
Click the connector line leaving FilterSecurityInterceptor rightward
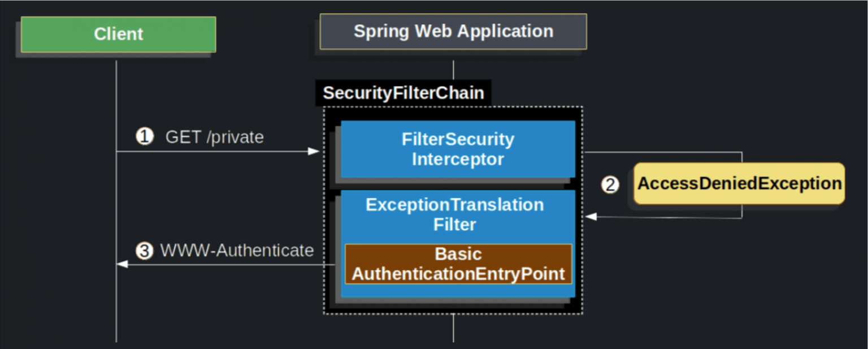click(661, 152)
